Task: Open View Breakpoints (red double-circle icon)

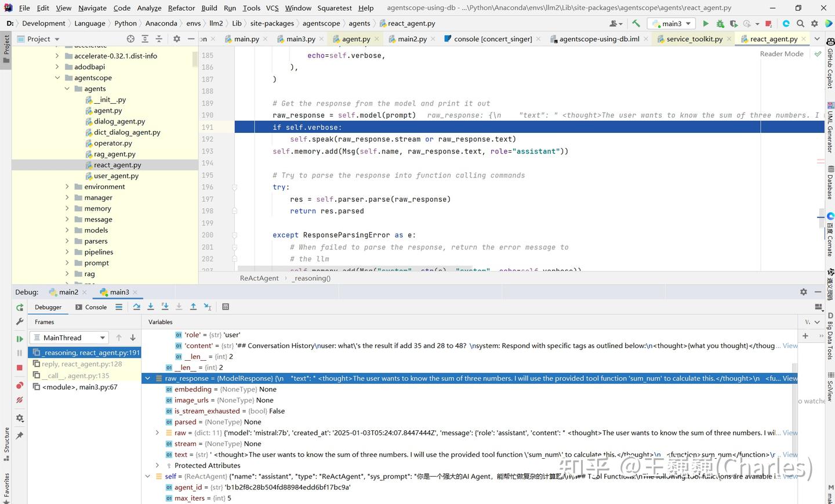Action: click(x=20, y=385)
